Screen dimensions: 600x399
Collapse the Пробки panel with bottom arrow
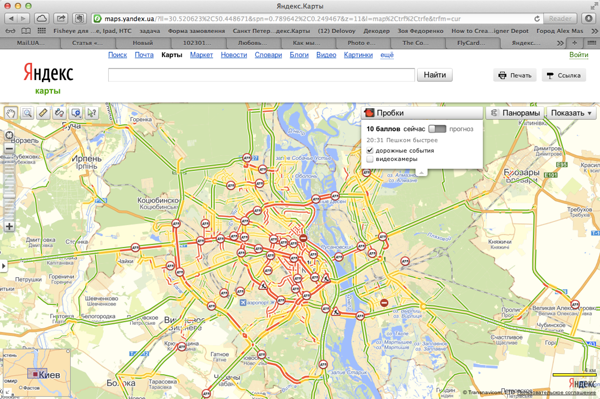[422, 173]
